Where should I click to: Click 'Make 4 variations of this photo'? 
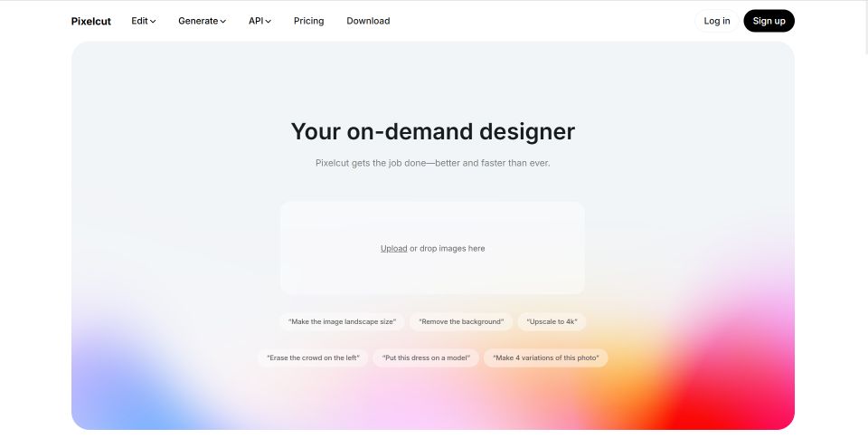pos(546,357)
